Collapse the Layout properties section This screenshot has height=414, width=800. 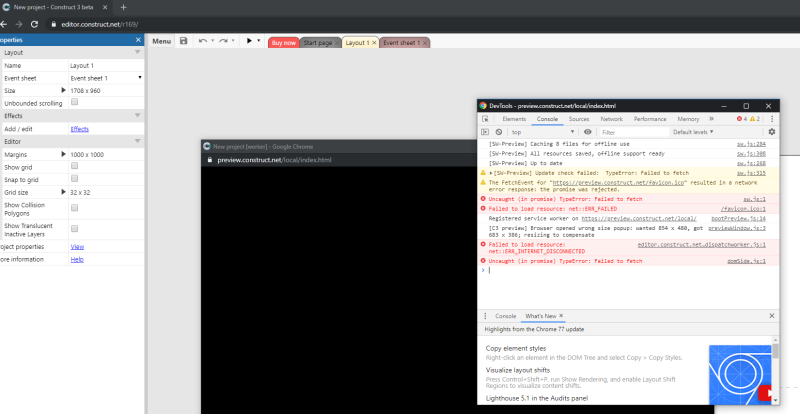(137, 53)
